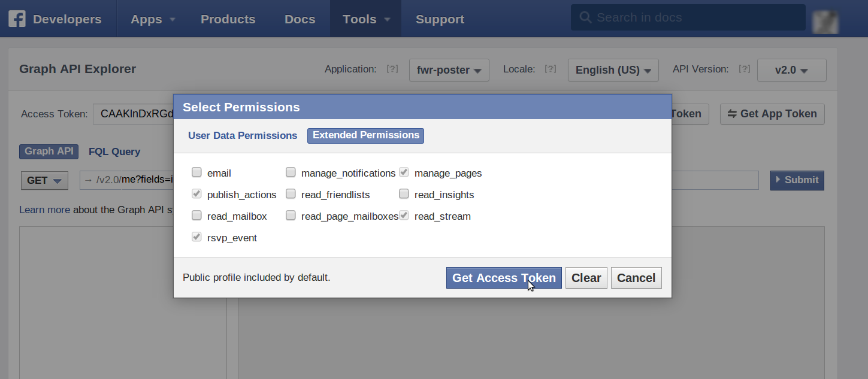The width and height of the screenshot is (868, 379).
Task: Click the Facebook logo icon
Action: pos(16,19)
